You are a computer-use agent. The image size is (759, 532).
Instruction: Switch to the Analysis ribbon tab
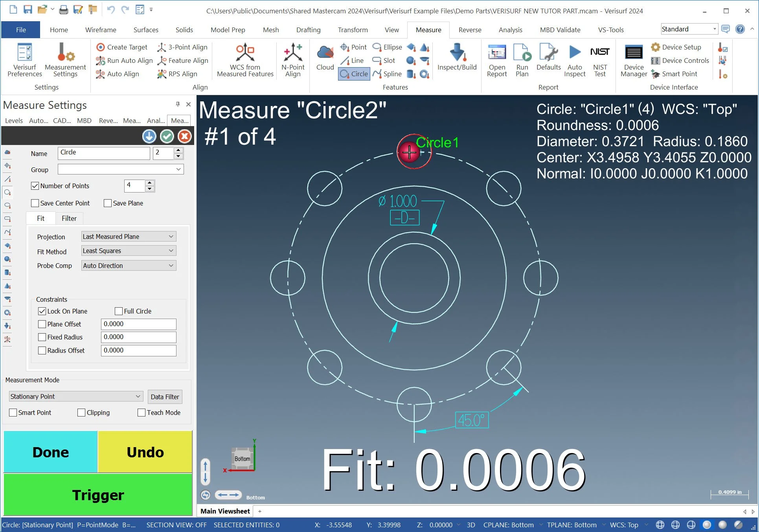click(510, 30)
